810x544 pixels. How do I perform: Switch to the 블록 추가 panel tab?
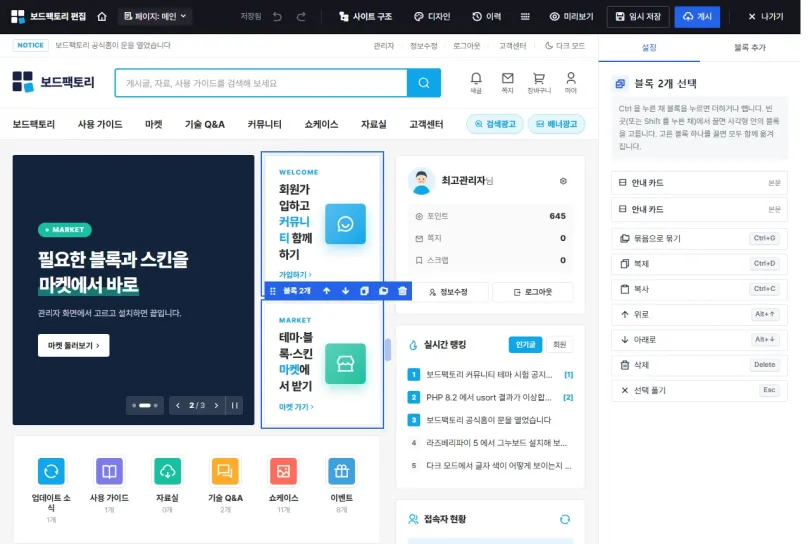tap(750, 48)
